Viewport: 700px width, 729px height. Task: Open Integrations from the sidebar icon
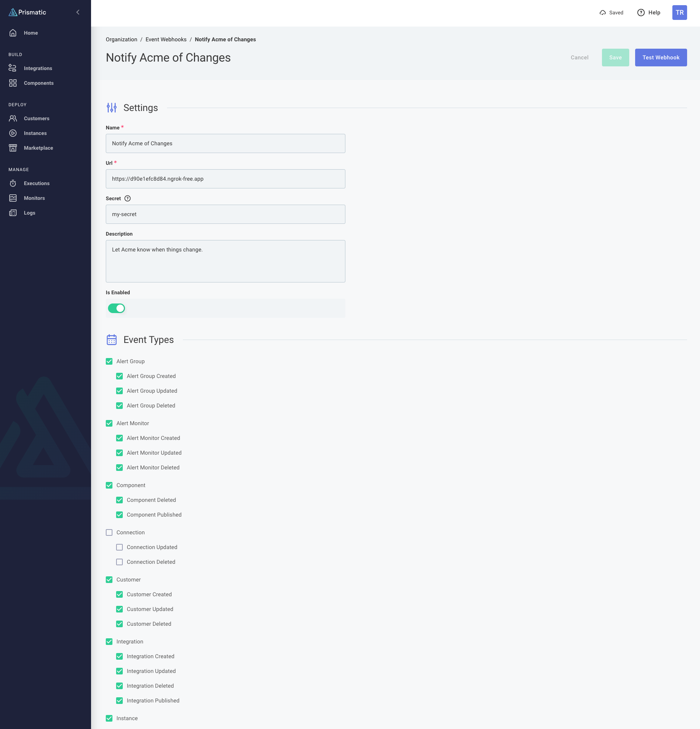13,68
